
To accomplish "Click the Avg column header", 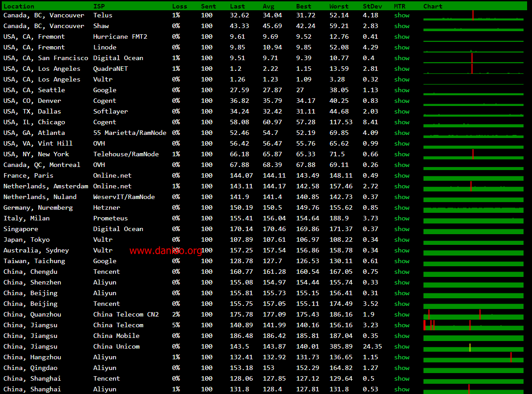I will point(268,6).
